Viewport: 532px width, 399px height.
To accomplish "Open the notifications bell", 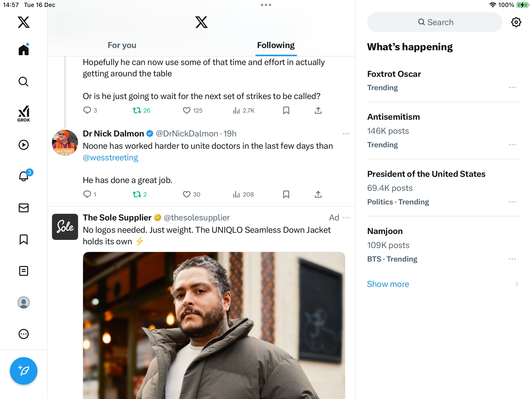I will 24,176.
